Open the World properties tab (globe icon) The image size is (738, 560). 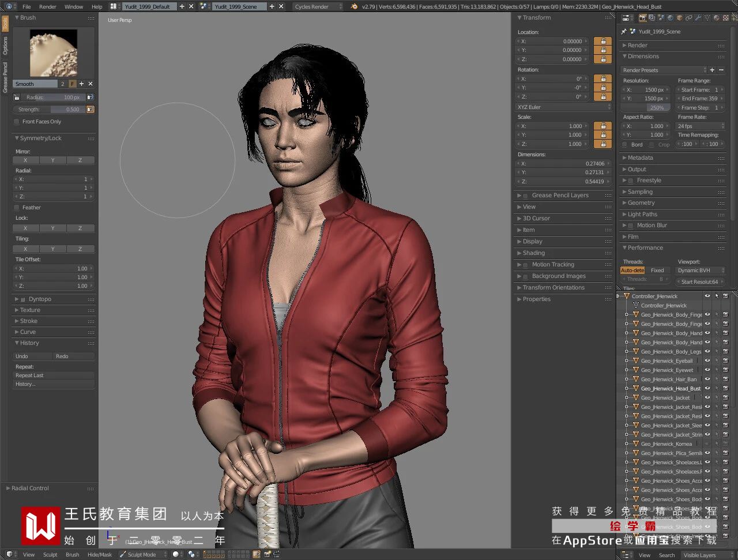(x=671, y=18)
